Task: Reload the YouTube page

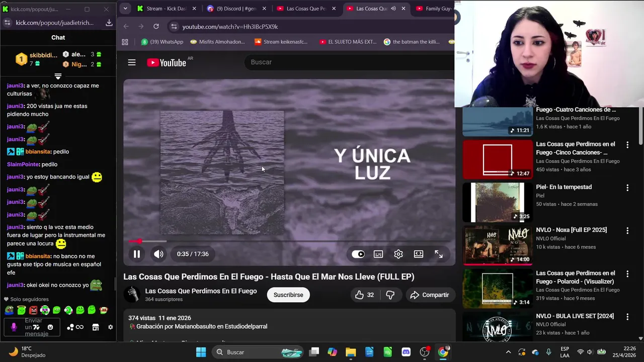Action: pyautogui.click(x=156, y=27)
